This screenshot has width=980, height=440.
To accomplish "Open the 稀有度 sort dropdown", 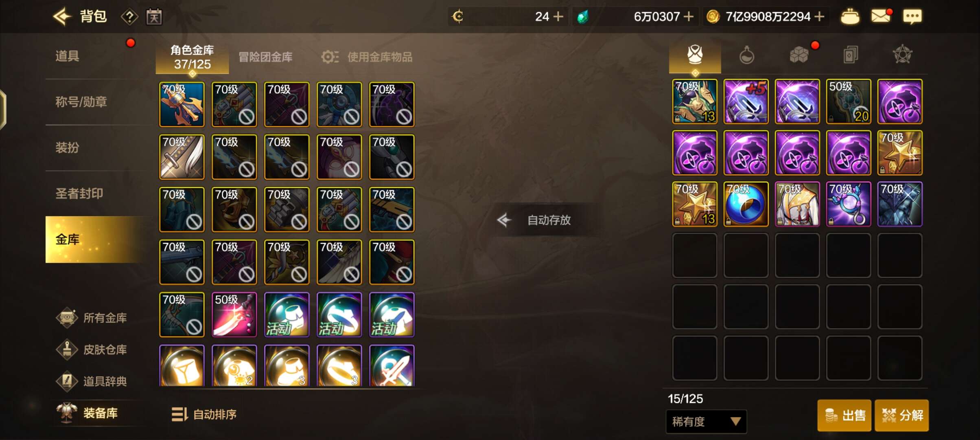I will click(706, 421).
